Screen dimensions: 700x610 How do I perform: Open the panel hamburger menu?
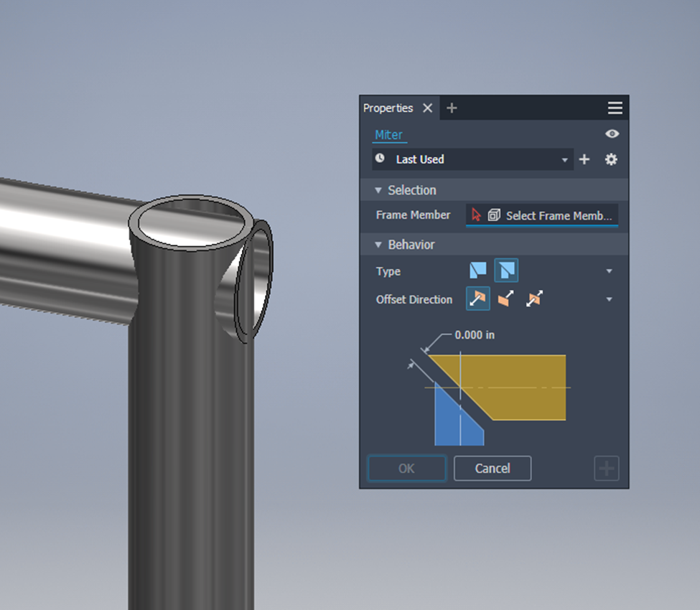(615, 108)
